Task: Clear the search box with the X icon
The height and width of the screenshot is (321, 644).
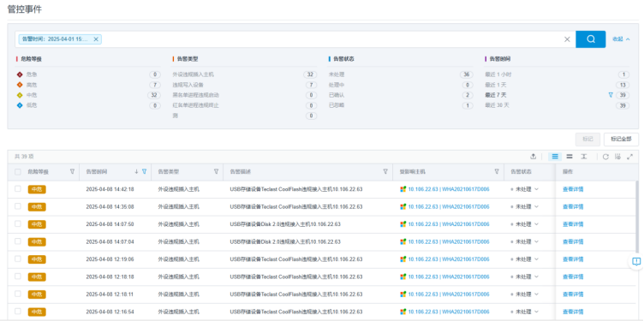Action: tap(567, 39)
